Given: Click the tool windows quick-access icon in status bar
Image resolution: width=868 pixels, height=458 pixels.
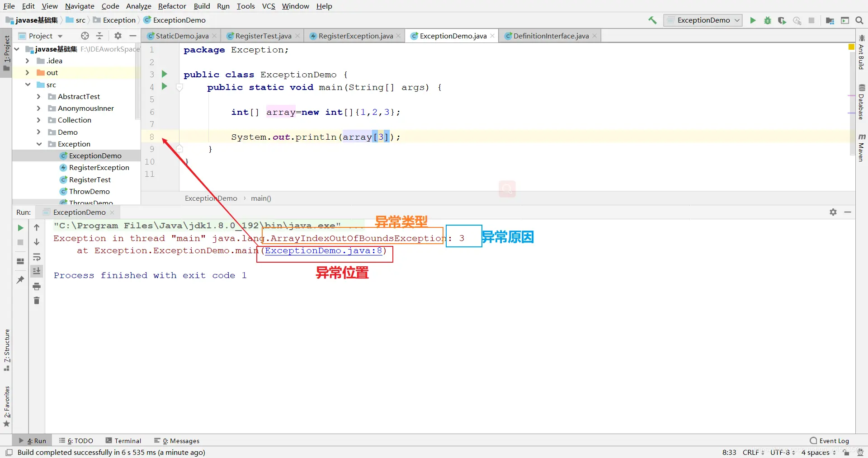Looking at the screenshot, I should tap(9, 452).
